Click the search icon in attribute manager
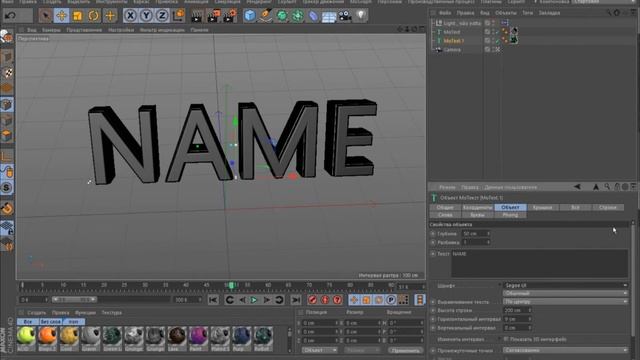640x360 pixels. pyautogui.click(x=607, y=187)
